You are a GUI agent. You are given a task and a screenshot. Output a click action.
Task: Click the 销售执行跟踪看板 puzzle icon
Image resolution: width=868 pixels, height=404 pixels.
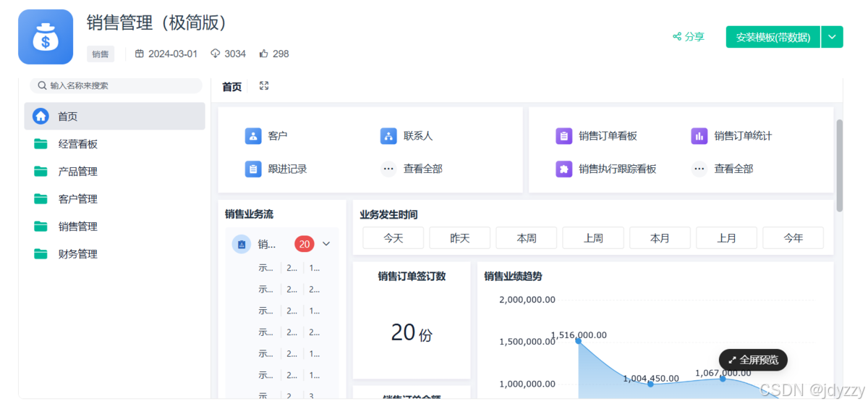563,169
